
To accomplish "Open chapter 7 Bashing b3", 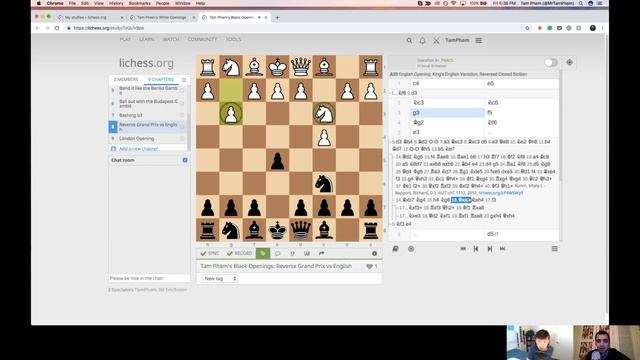I will [131, 116].
